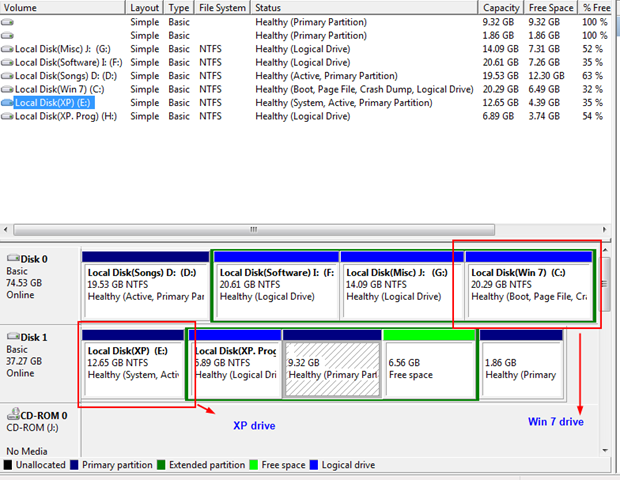The height and width of the screenshot is (480, 620).
Task: Click drive icon beside Local Disk(XP) (E:)
Action: [7, 103]
